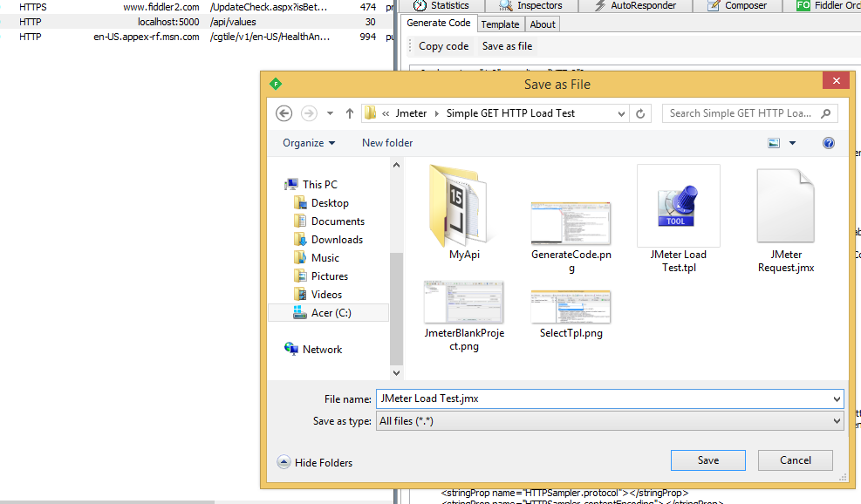The height and width of the screenshot is (504, 861).
Task: Select www.fiddler2.com session row
Action: [x=196, y=7]
